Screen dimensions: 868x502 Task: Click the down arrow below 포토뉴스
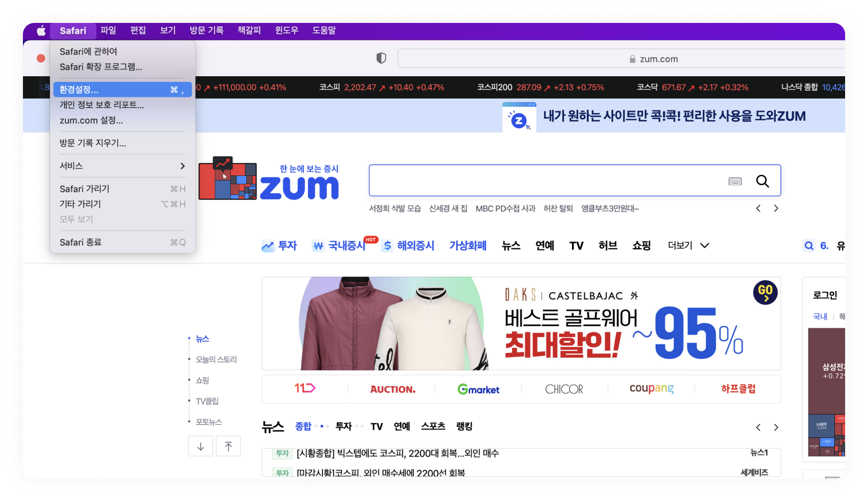click(200, 446)
